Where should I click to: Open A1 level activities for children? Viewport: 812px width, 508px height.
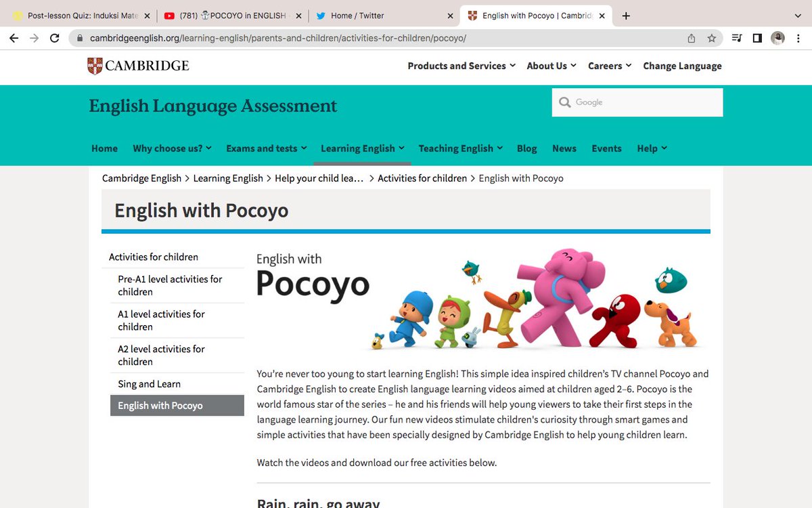(x=161, y=320)
